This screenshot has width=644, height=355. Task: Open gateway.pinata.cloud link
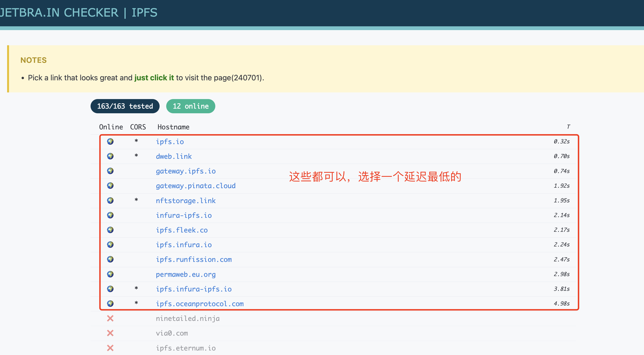[x=196, y=186]
